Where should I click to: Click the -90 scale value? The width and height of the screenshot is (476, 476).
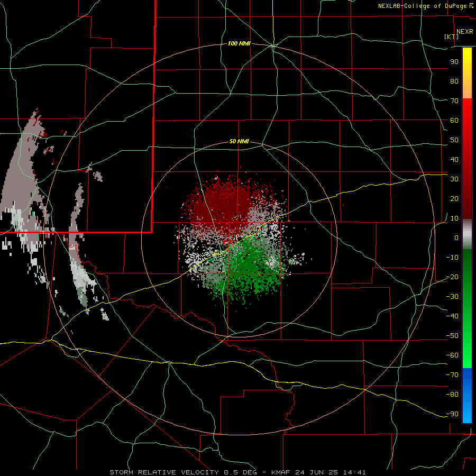pos(452,414)
